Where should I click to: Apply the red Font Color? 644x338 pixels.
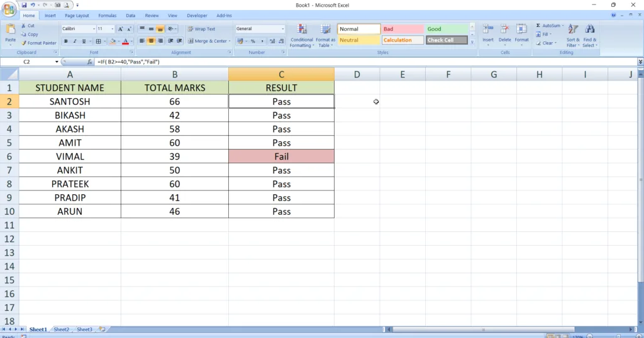[126, 41]
